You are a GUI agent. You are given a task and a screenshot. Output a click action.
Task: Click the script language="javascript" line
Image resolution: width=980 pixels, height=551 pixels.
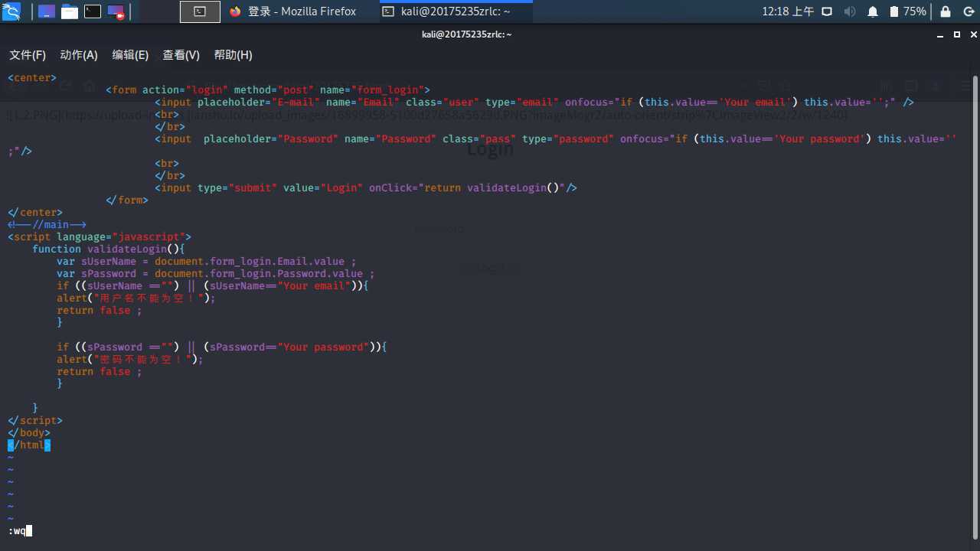click(x=100, y=236)
